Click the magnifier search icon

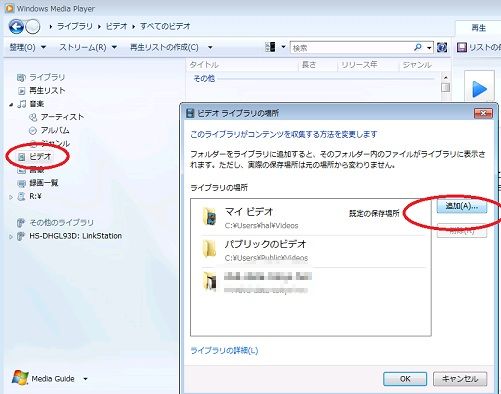point(417,47)
